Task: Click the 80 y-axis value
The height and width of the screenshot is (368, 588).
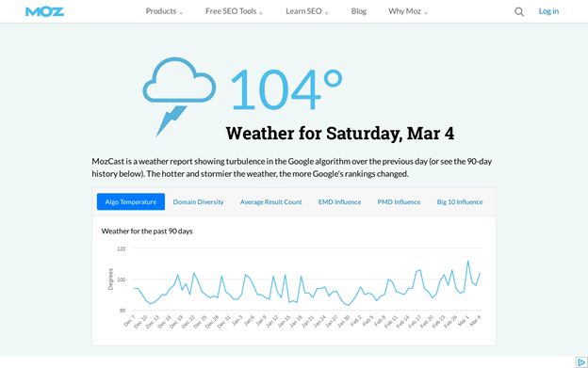Action: click(122, 311)
